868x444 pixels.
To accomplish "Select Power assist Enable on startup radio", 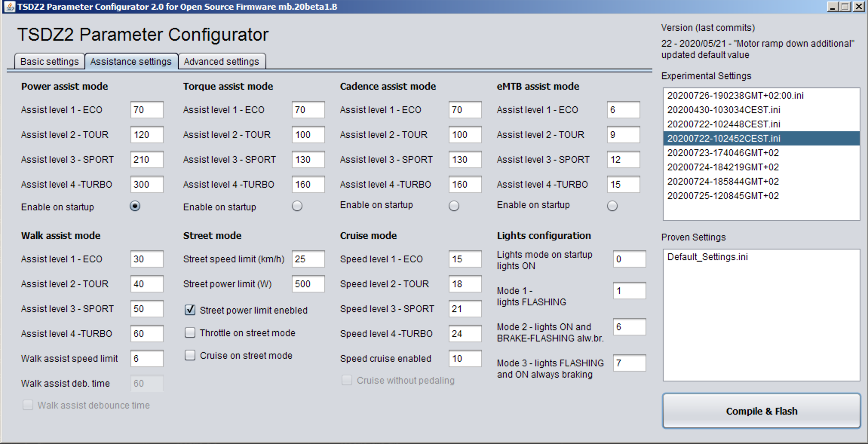I will pos(135,206).
